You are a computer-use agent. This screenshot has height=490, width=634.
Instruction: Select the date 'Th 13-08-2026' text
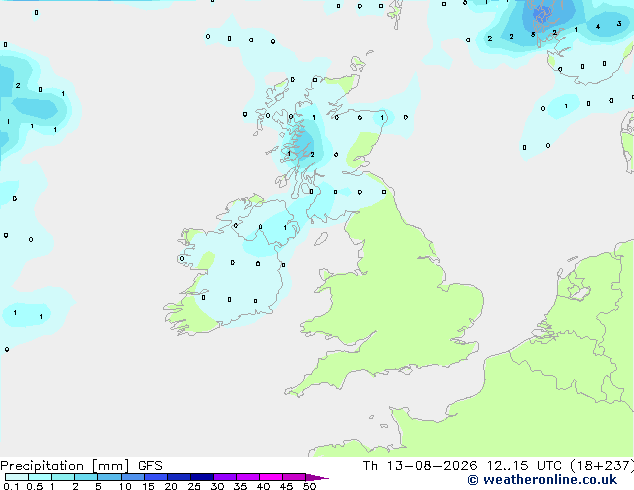coord(420,466)
